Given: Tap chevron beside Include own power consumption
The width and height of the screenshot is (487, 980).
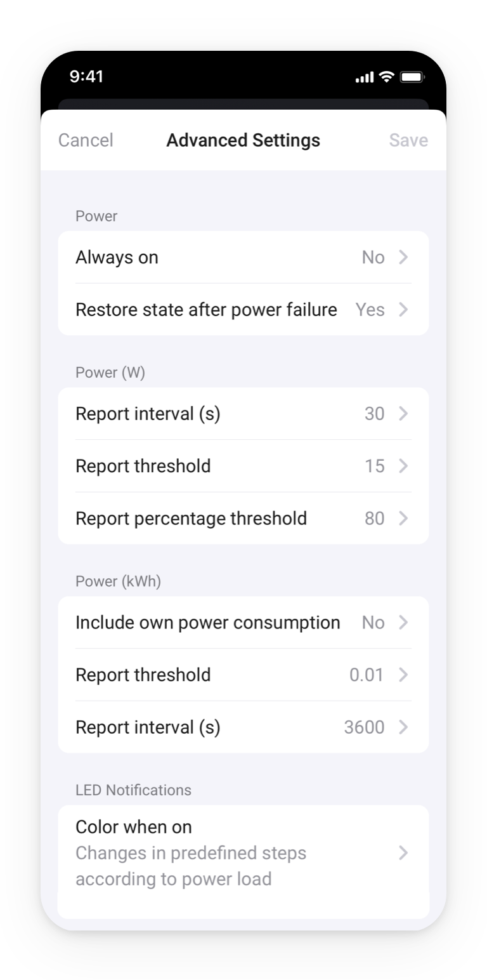Looking at the screenshot, I should click(x=403, y=623).
